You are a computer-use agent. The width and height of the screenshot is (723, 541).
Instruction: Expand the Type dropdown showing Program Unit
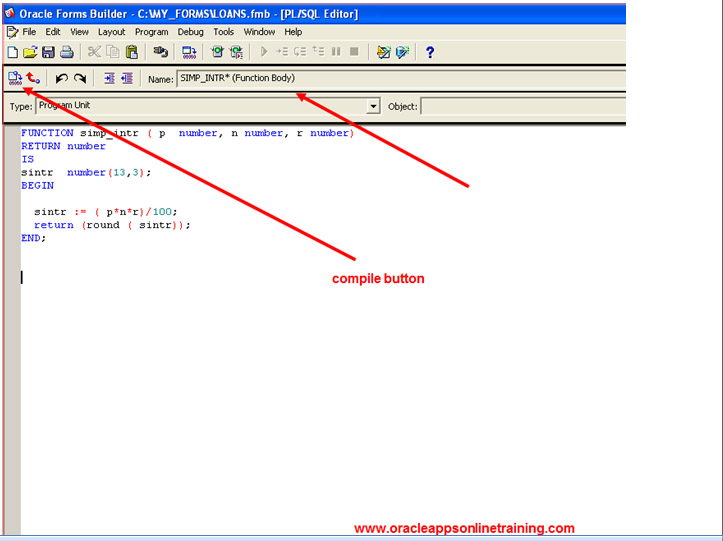pos(374,106)
